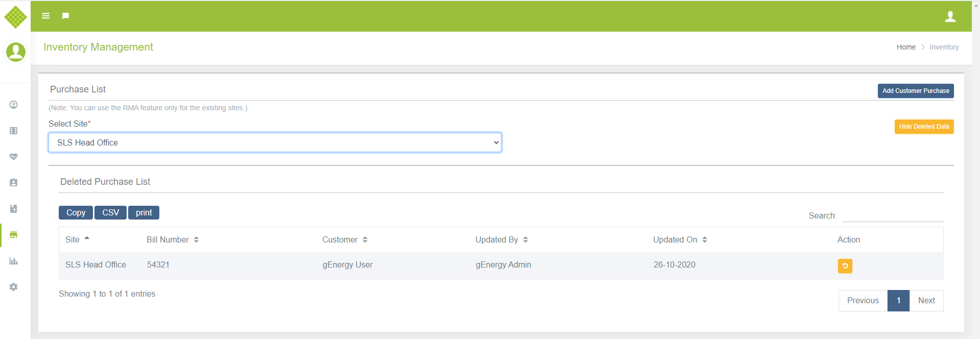Click Showing 1 to 1 entries text
The height and width of the screenshot is (339, 980).
[107, 294]
